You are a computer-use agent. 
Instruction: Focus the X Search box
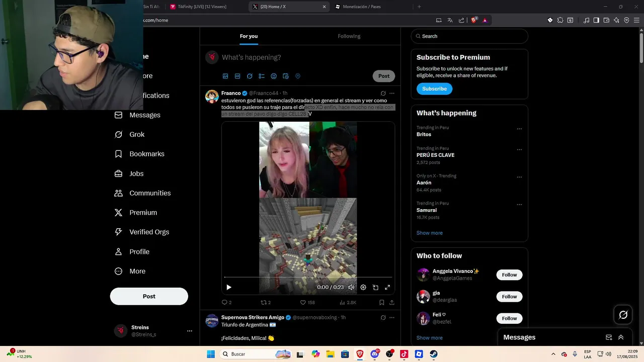point(469,36)
